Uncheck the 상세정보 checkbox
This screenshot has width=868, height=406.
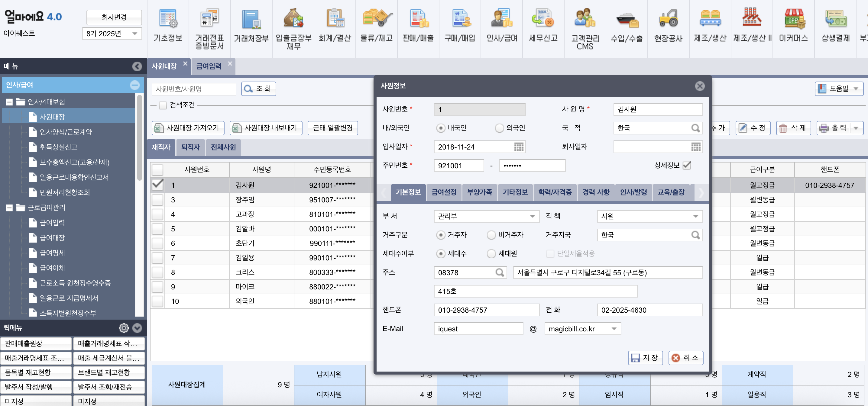[687, 165]
